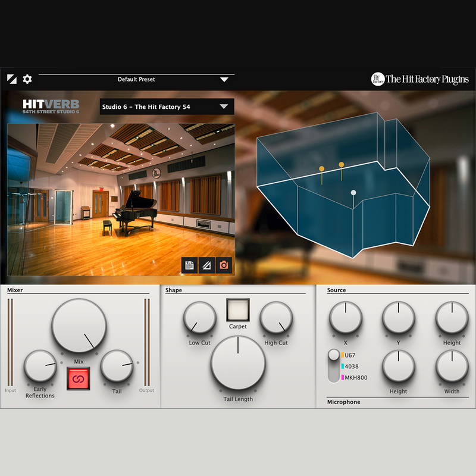Click the Mixer section title

pos(15,290)
